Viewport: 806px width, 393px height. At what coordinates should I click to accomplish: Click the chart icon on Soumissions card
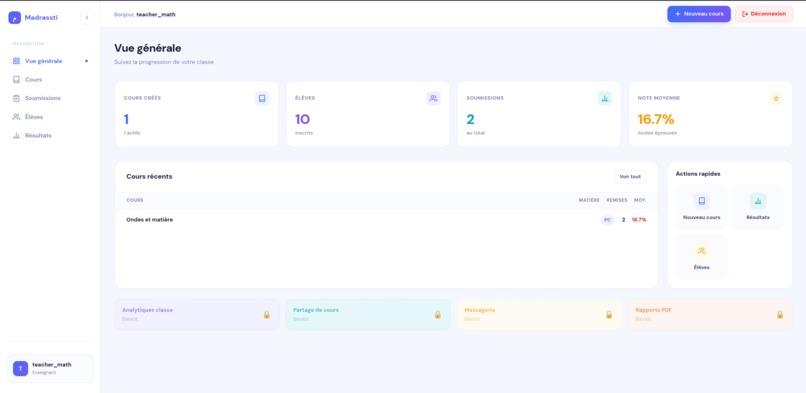(x=604, y=99)
